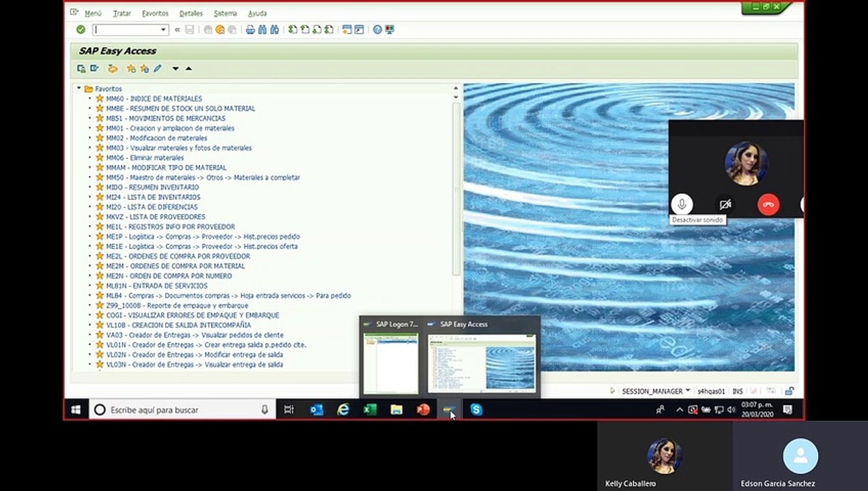Click the Find Next binoculars icon
868x491 pixels.
coord(274,29)
